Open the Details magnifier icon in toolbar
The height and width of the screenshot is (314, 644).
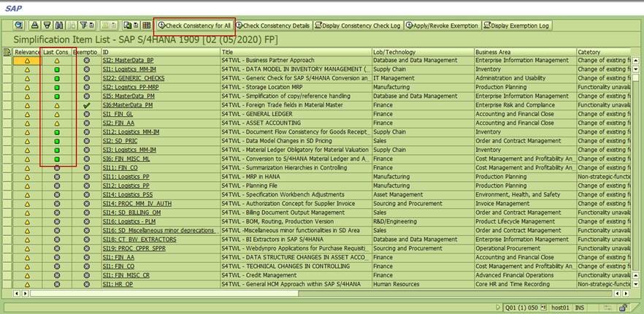[18, 25]
